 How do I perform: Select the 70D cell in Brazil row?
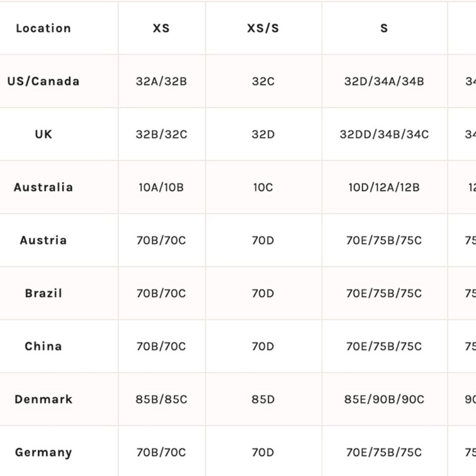coord(263,294)
